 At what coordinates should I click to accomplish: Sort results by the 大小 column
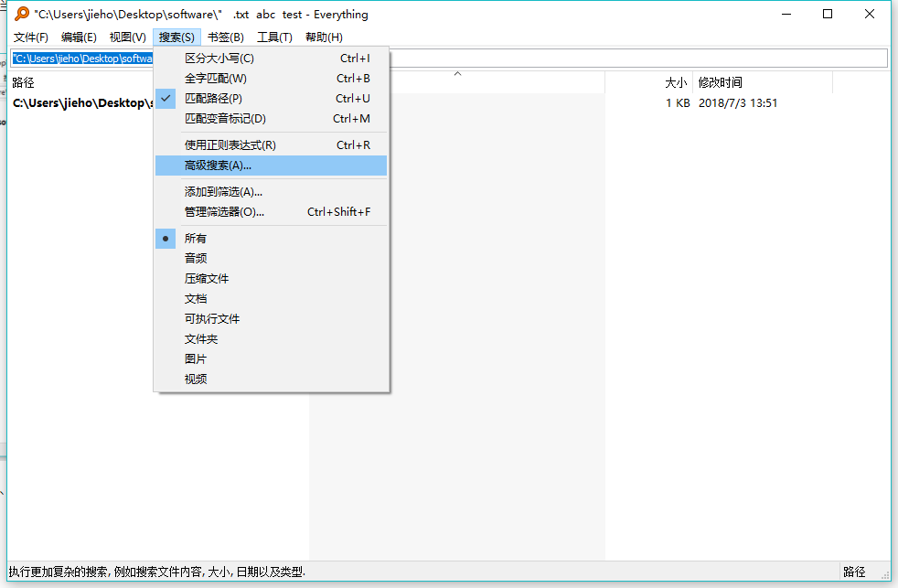[676, 81]
